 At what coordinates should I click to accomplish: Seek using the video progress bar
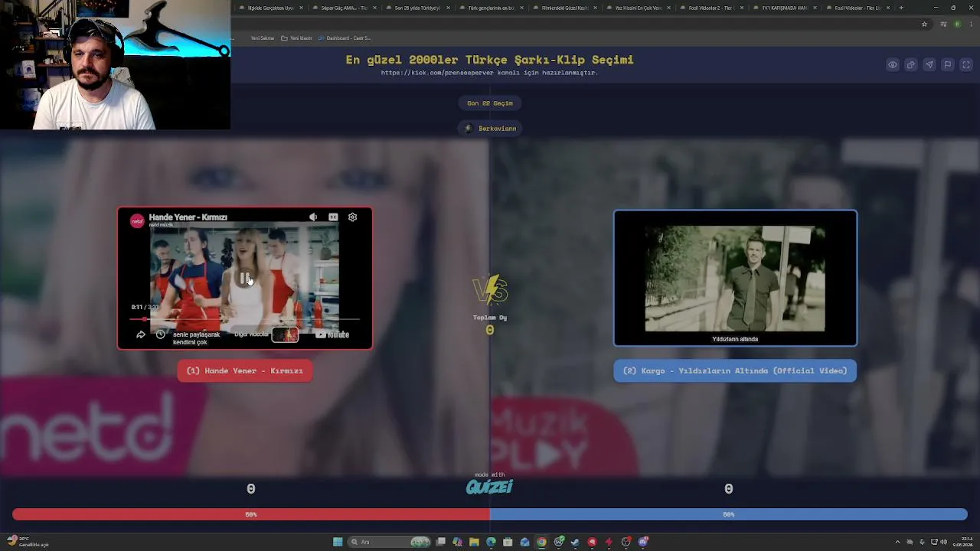point(245,318)
